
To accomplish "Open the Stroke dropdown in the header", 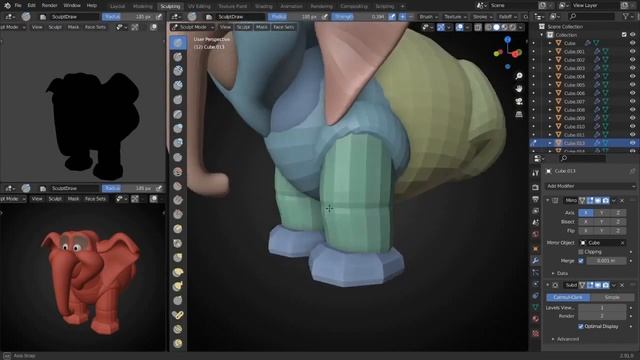I will coord(482,17).
